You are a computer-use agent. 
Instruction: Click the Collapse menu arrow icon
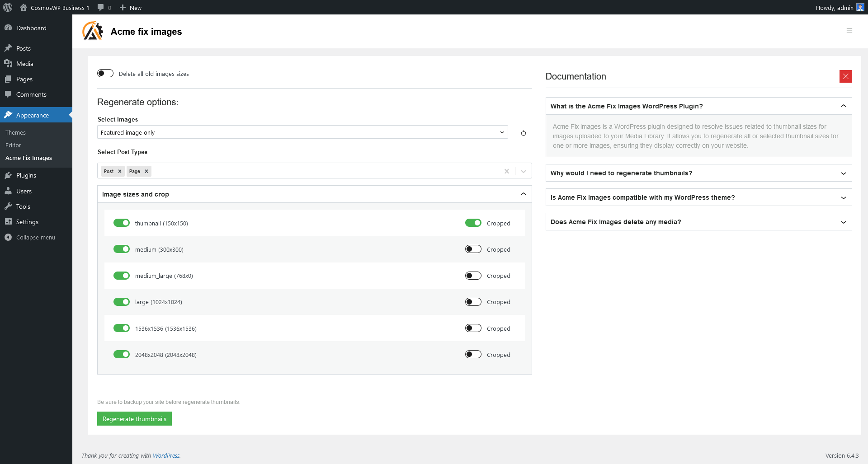pyautogui.click(x=8, y=237)
